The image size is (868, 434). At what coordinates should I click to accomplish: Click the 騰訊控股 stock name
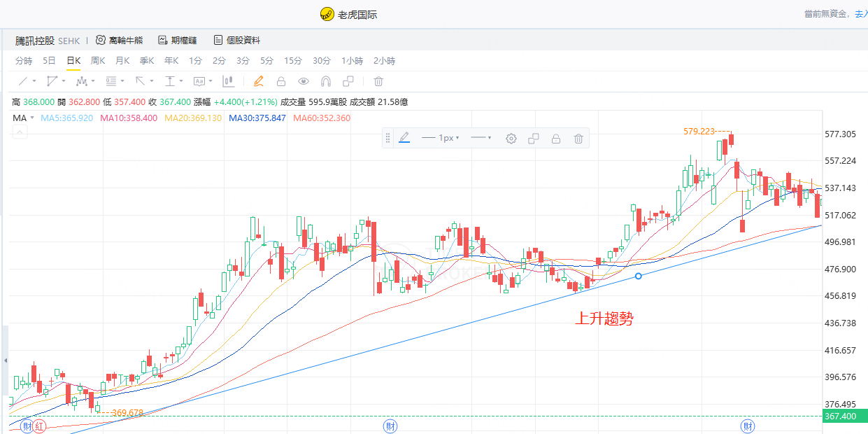point(35,41)
